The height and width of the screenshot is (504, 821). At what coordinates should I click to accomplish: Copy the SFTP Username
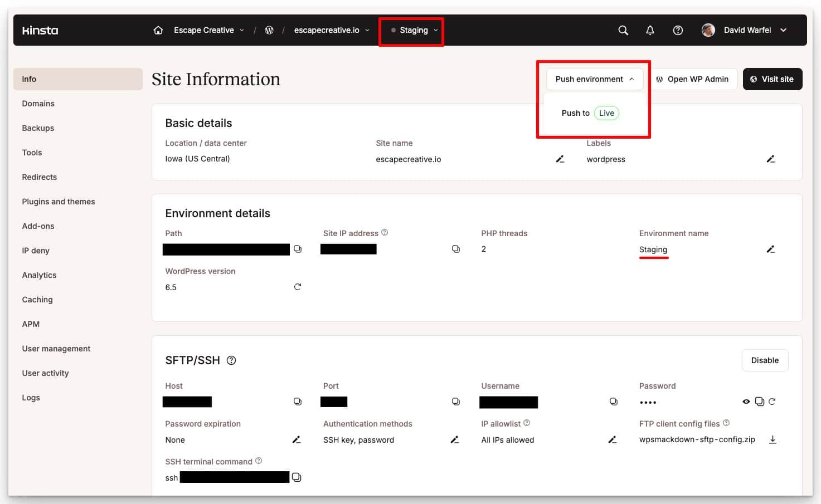point(614,402)
